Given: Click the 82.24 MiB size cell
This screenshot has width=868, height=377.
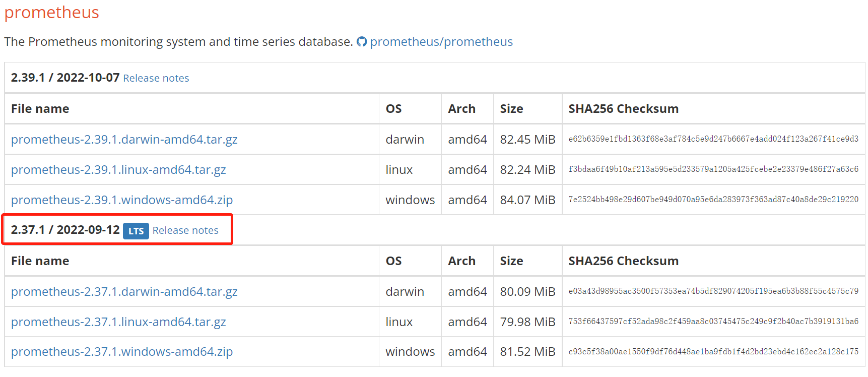Looking at the screenshot, I should (x=527, y=170).
